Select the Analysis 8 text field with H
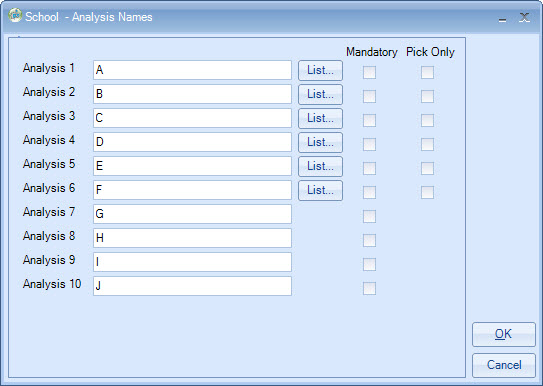The height and width of the screenshot is (386, 543). tap(192, 238)
